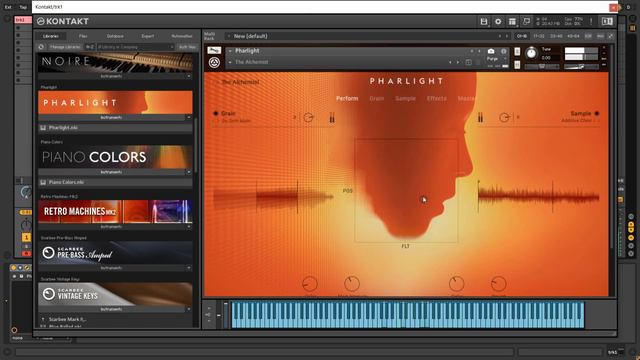
Task: Switch to the Automation tab
Action: click(182, 36)
